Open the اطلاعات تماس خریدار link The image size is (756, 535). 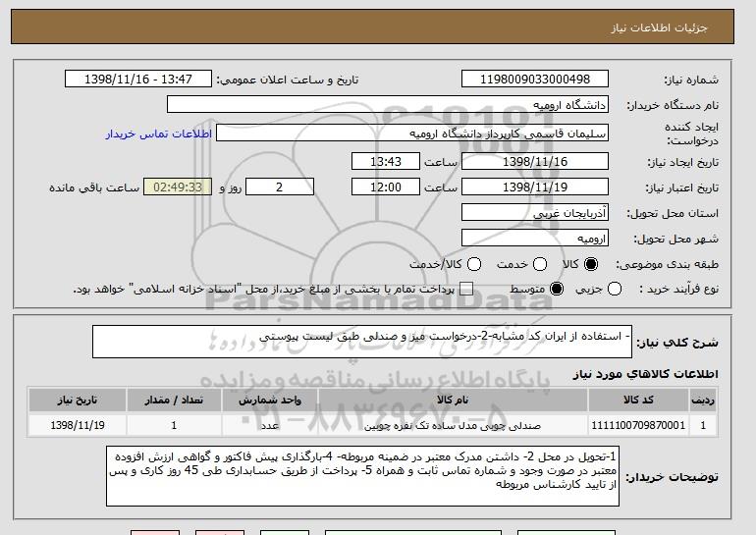[x=159, y=134]
